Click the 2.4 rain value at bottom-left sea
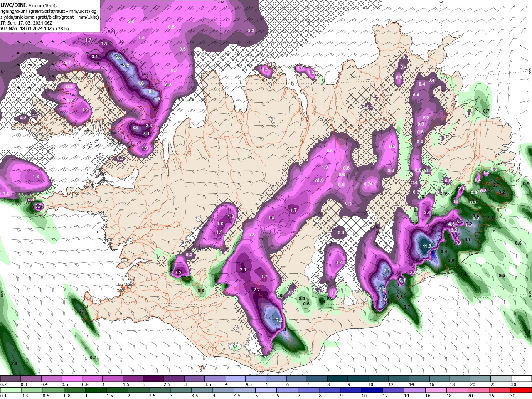This screenshot has width=532, height=399. (14, 364)
